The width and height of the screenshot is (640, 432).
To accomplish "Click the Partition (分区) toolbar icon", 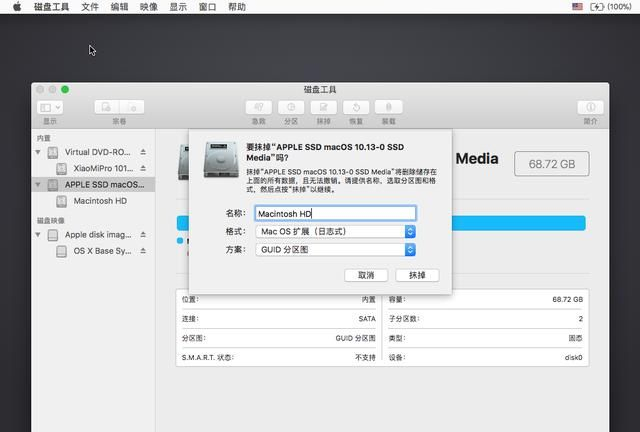I will tap(291, 107).
